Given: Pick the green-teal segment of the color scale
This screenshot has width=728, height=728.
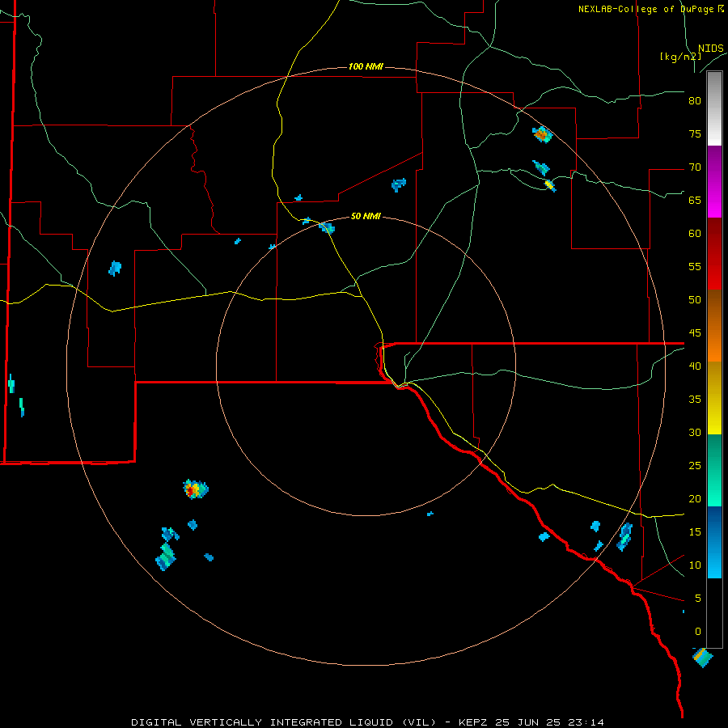Looking at the screenshot, I should (714, 470).
